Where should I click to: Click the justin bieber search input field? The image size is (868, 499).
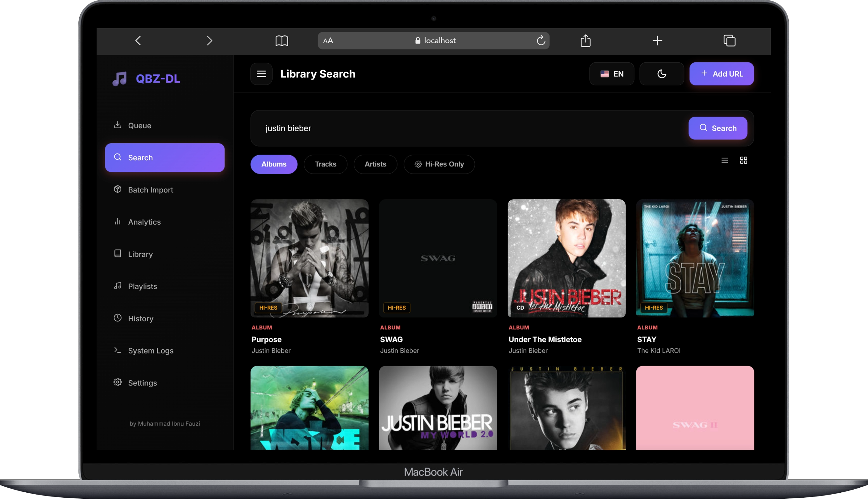tap(469, 128)
